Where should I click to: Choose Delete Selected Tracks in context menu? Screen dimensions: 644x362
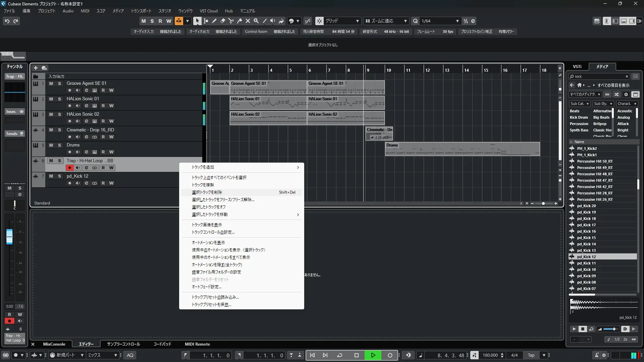(207, 192)
